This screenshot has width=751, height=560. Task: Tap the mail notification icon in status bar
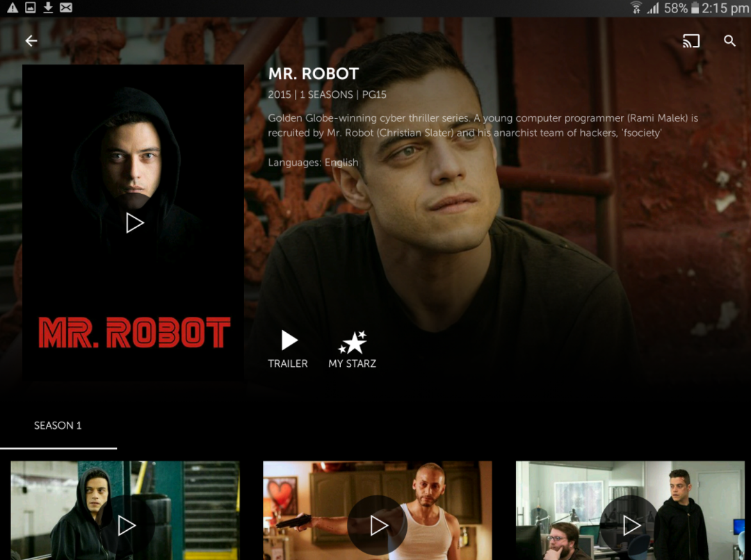[x=66, y=8]
